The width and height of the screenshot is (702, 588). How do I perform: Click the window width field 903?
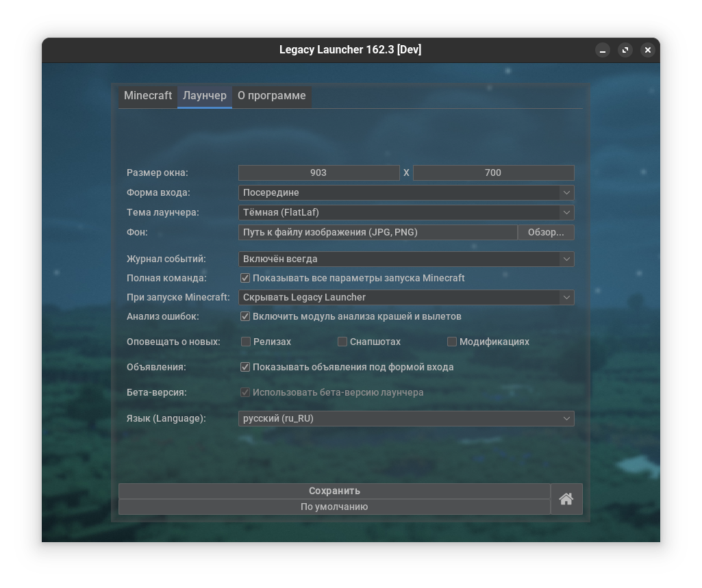coord(318,173)
